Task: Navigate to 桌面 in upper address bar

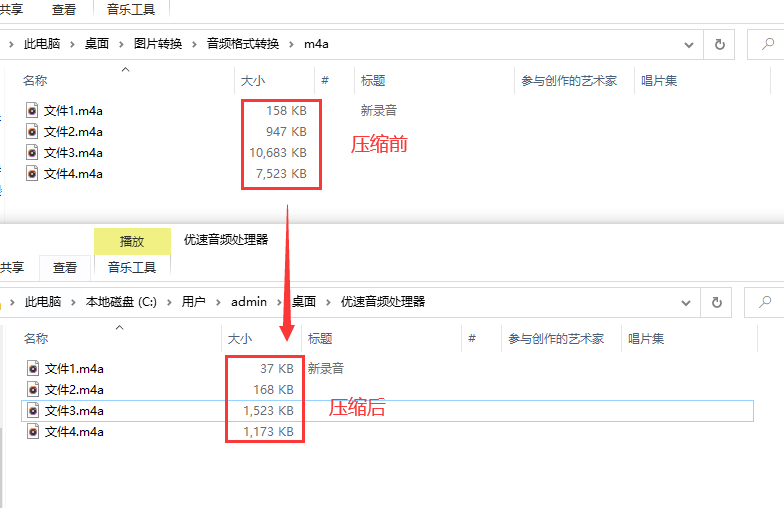Action: click(x=97, y=44)
